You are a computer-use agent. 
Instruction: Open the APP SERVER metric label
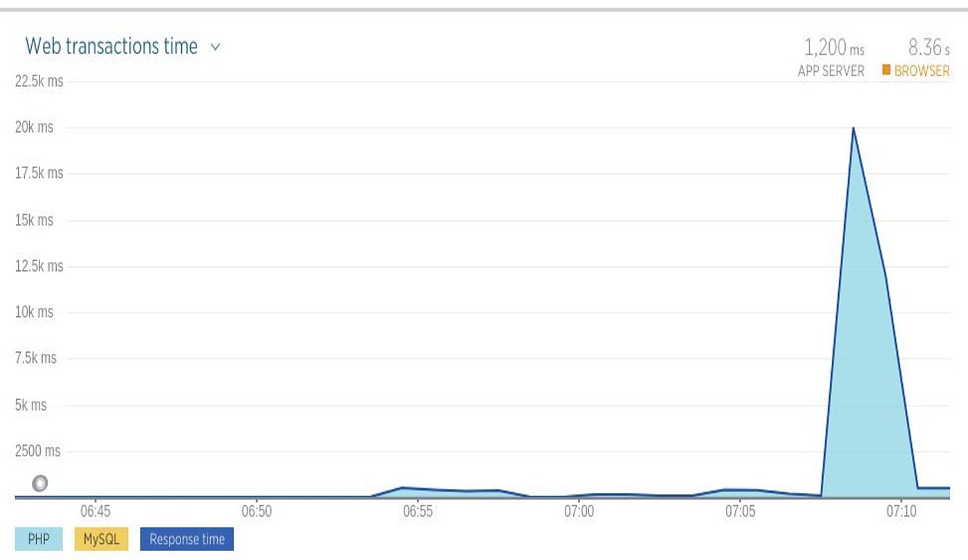pyautogui.click(x=831, y=71)
